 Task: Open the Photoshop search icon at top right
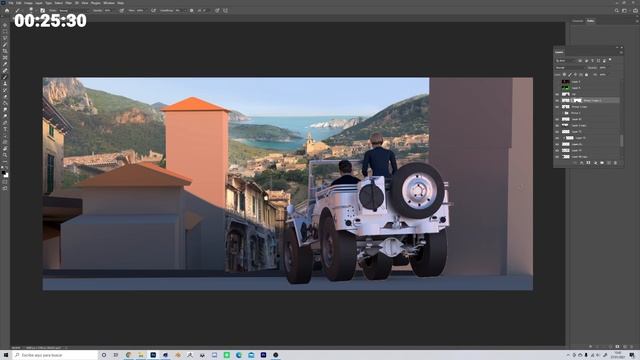(x=616, y=11)
